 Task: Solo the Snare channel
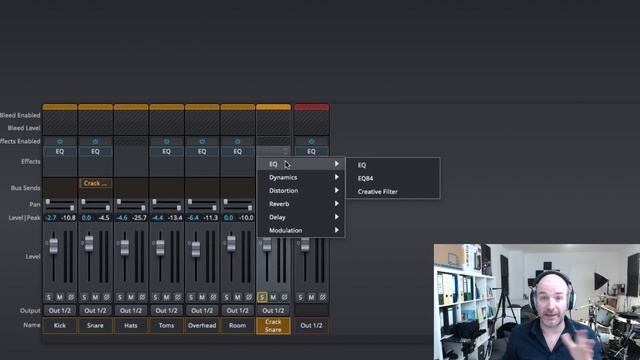point(84,297)
